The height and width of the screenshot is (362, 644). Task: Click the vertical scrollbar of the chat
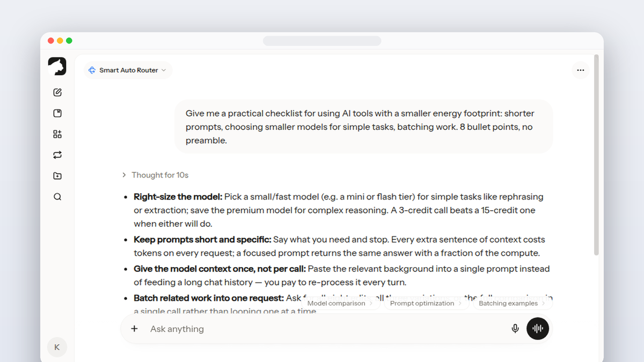(x=597, y=156)
